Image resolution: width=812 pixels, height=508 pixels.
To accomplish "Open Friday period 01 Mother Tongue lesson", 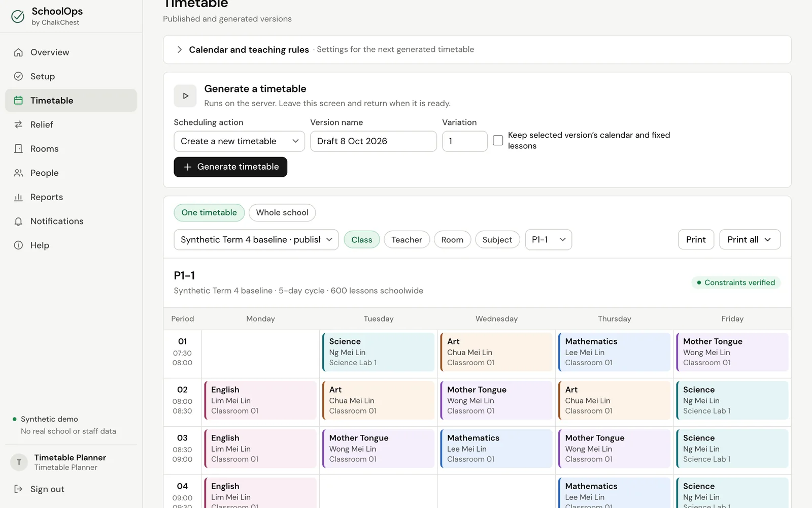I will tap(732, 352).
